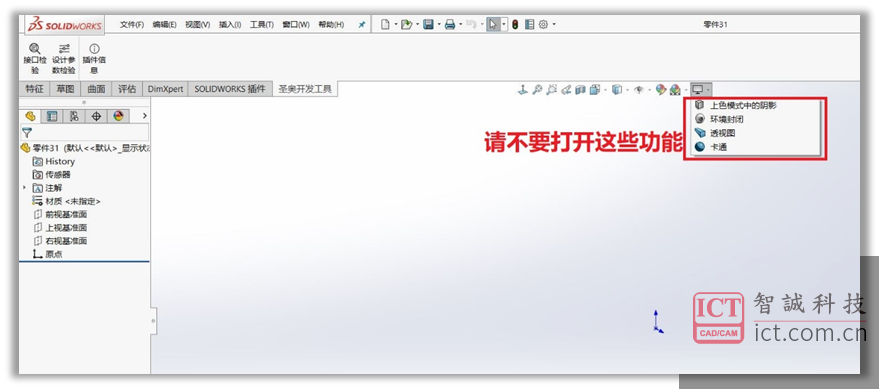Open Options gear icon

[x=543, y=24]
